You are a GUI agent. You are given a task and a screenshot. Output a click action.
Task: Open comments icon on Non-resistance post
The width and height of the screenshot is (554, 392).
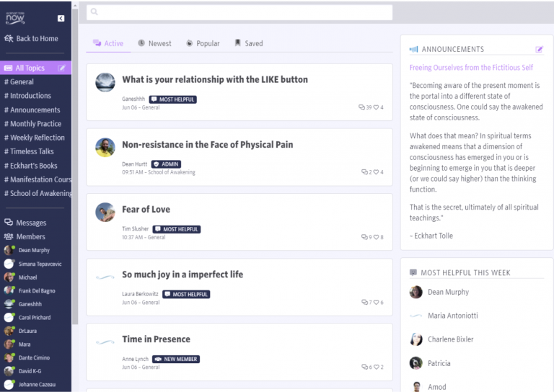[x=364, y=172]
